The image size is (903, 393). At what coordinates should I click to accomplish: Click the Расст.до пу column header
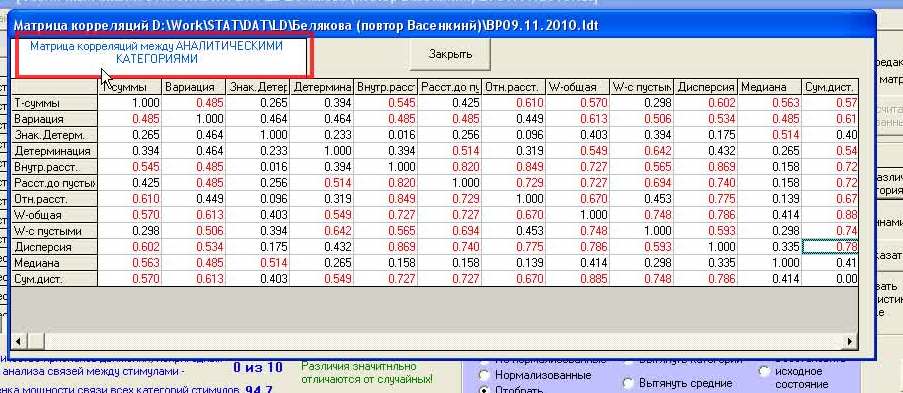(449, 87)
